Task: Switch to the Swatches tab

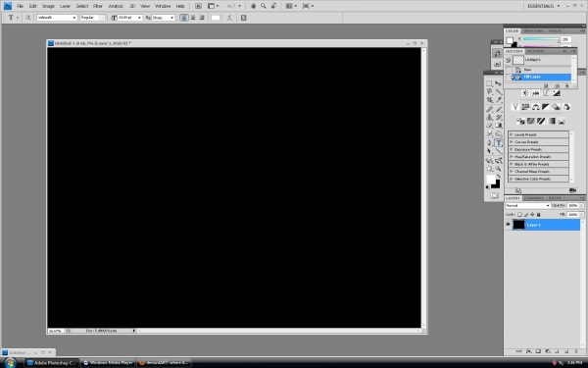Action: (533, 30)
